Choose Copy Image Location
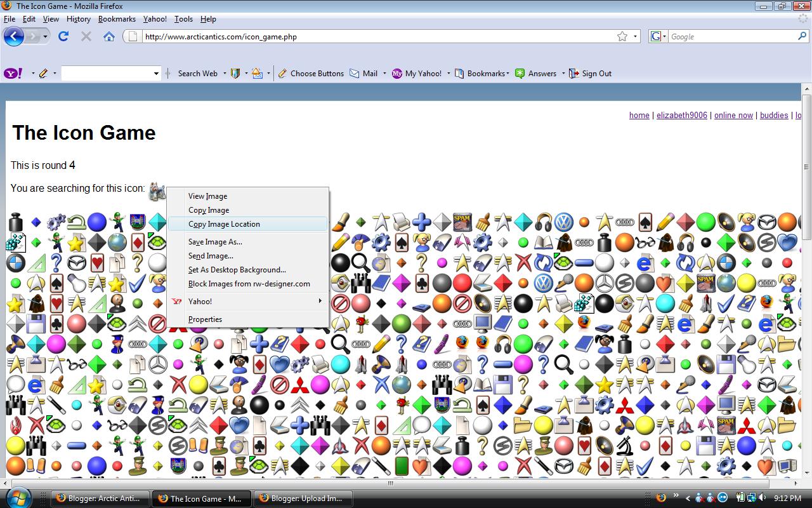812x508 pixels. [247, 224]
